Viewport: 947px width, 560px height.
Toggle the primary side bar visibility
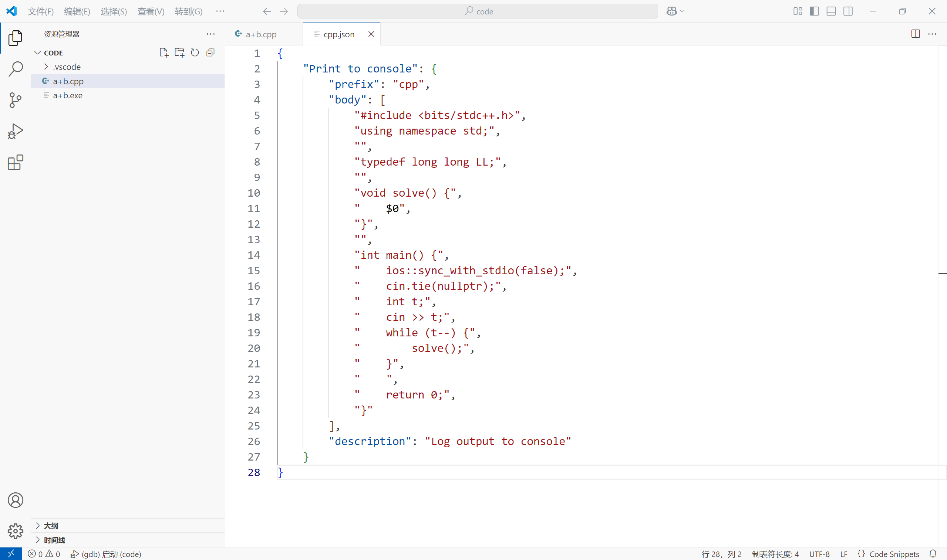pyautogui.click(x=814, y=11)
